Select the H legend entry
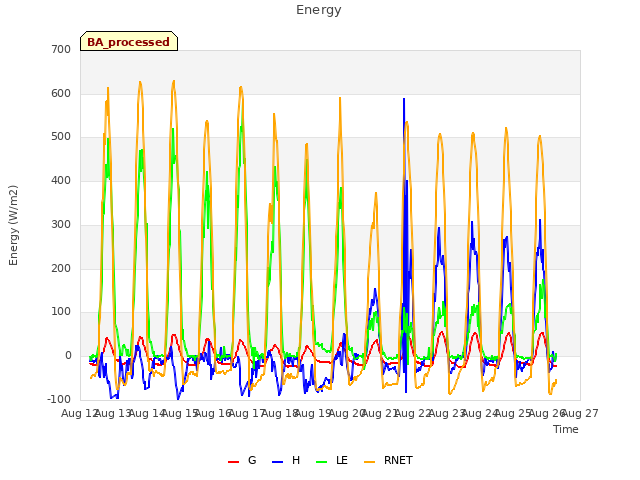This screenshot has height=480, width=640. [286, 460]
